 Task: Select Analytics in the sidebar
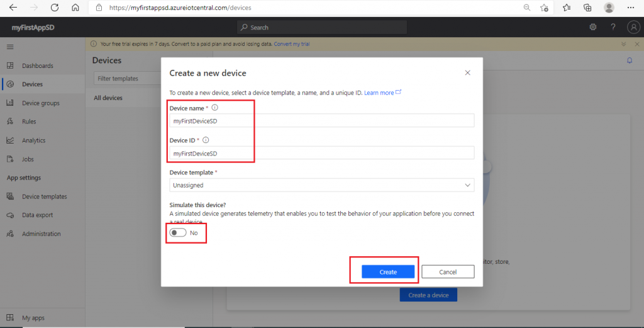coord(33,140)
